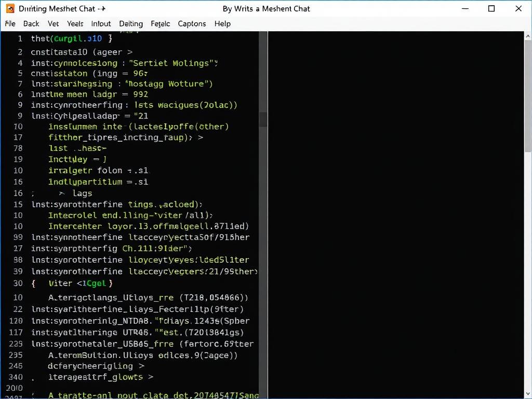Click line 'insslunmem inte (lactesIyoffe(other)'
The height and width of the screenshot is (399, 532).
pos(139,127)
